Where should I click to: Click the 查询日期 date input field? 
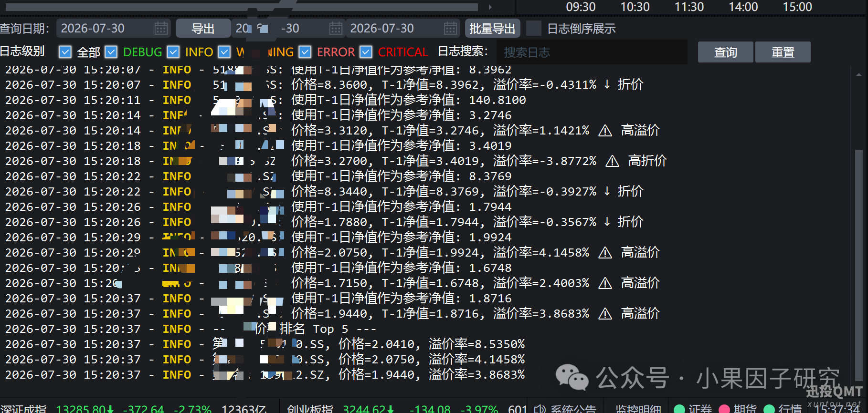(x=113, y=29)
